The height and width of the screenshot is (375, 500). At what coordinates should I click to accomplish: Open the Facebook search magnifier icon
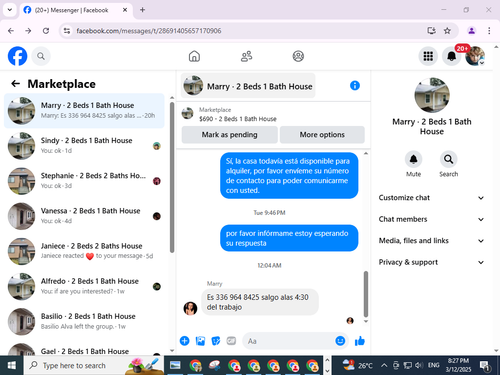coord(41,56)
